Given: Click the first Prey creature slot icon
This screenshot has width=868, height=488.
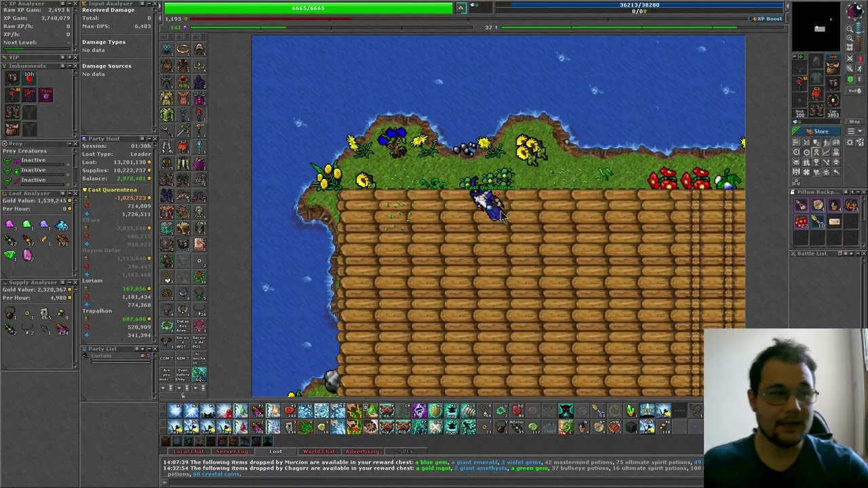Looking at the screenshot, I should [x=7, y=161].
